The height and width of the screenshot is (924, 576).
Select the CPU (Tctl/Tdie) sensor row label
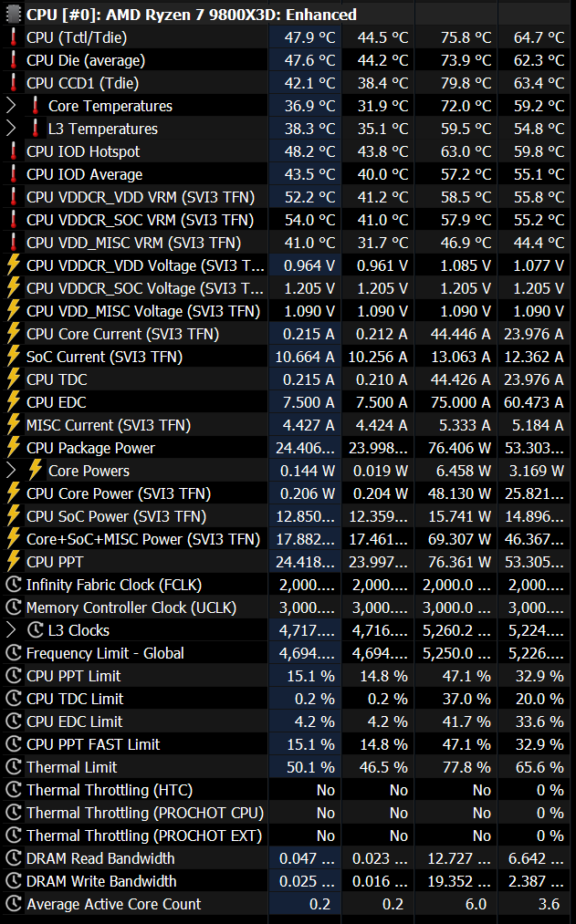click(x=77, y=37)
